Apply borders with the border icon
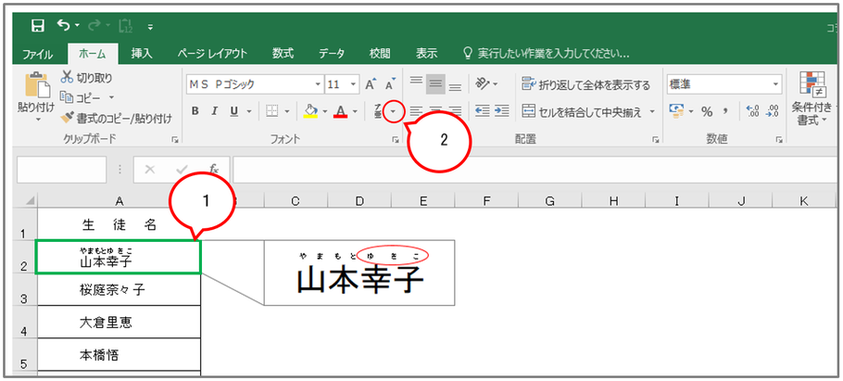 (272, 111)
